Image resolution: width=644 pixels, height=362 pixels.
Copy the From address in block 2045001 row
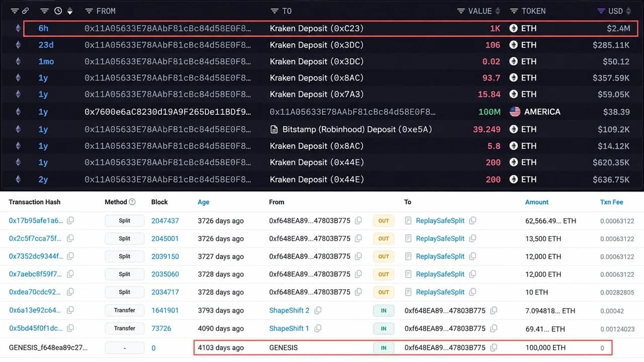358,239
